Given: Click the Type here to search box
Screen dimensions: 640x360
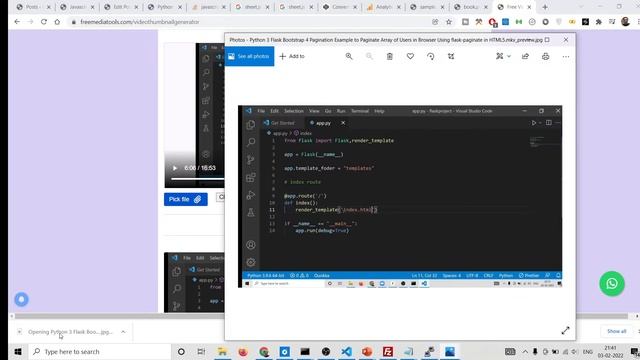Looking at the screenshot, I should tap(100, 351).
